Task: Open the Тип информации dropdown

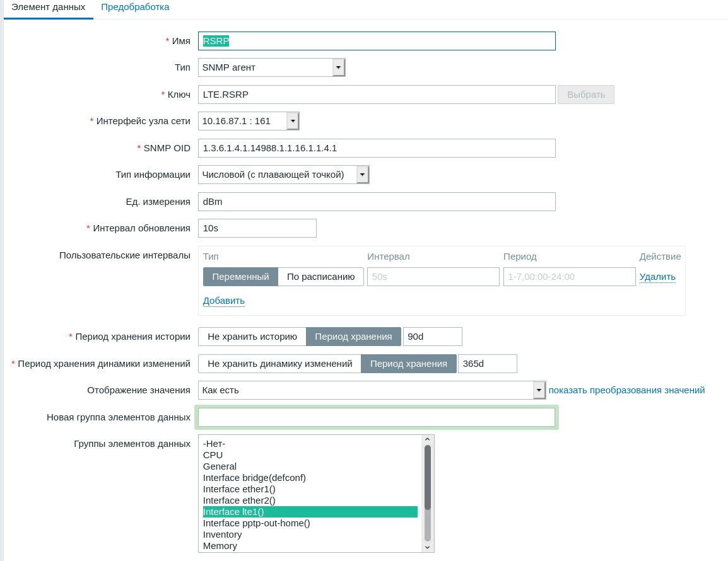Action: (283, 175)
